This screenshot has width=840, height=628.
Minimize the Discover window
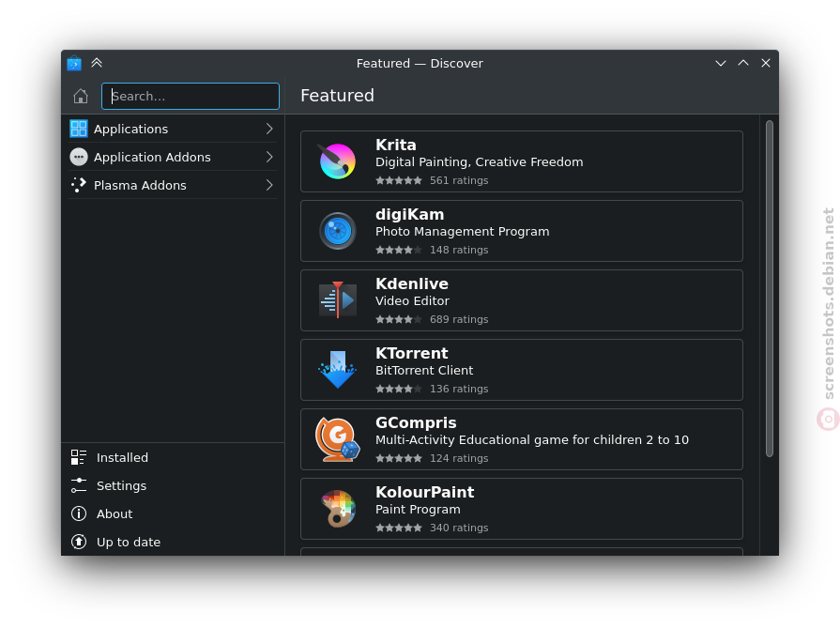point(721,63)
